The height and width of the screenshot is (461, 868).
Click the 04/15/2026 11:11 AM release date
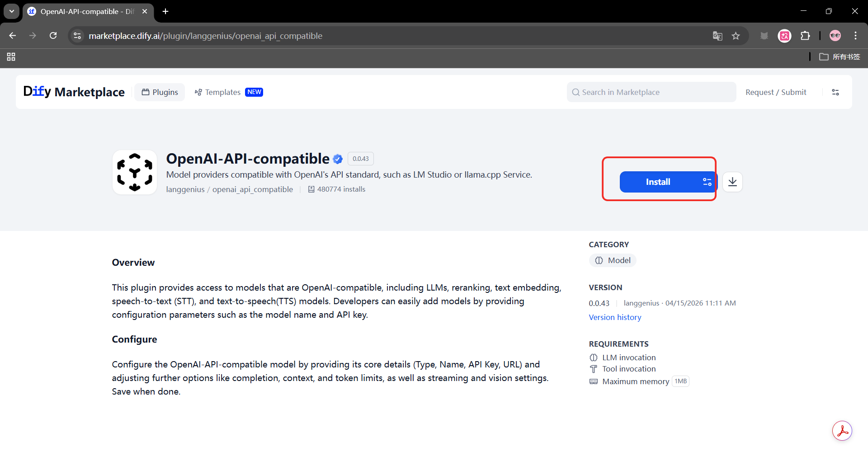[700, 303]
